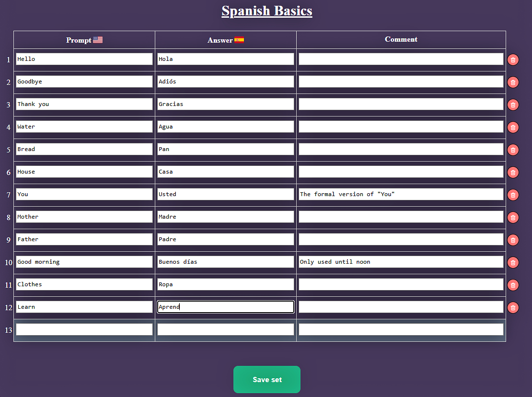The height and width of the screenshot is (397, 532).
Task: Edit the Clothes prompt field
Action: coord(84,284)
